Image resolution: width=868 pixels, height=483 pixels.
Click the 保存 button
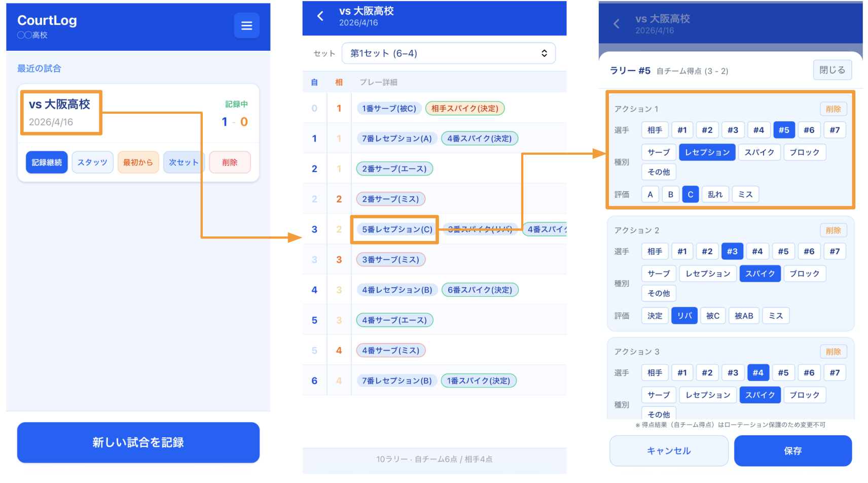(792, 451)
